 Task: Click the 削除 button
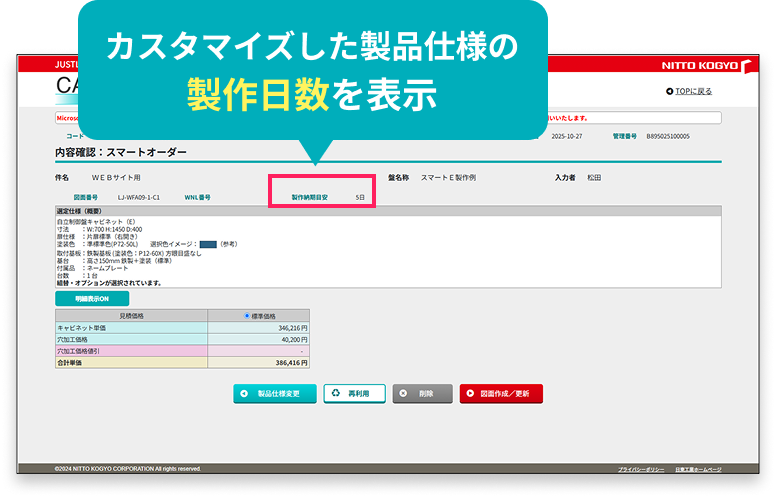423,394
